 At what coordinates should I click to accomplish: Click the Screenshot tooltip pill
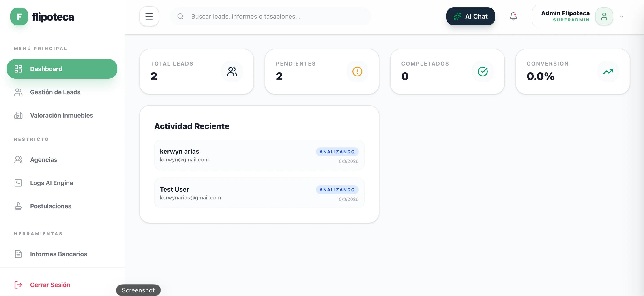tap(138, 290)
